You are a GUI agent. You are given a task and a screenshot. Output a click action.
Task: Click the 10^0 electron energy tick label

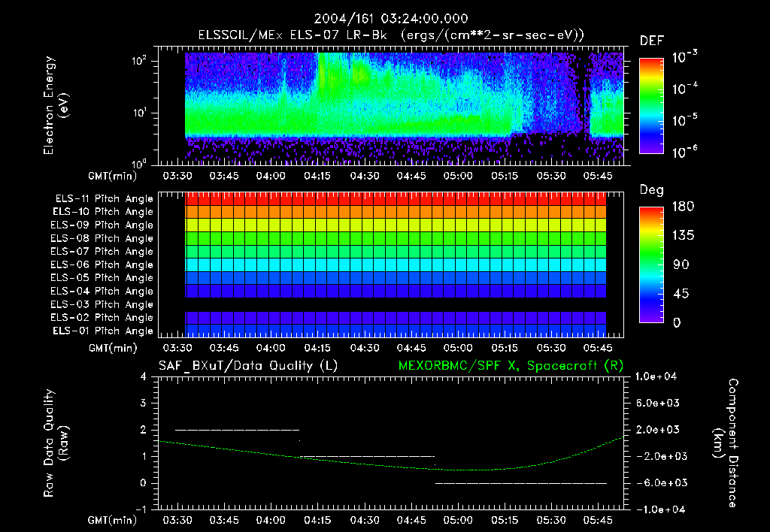pos(140,163)
